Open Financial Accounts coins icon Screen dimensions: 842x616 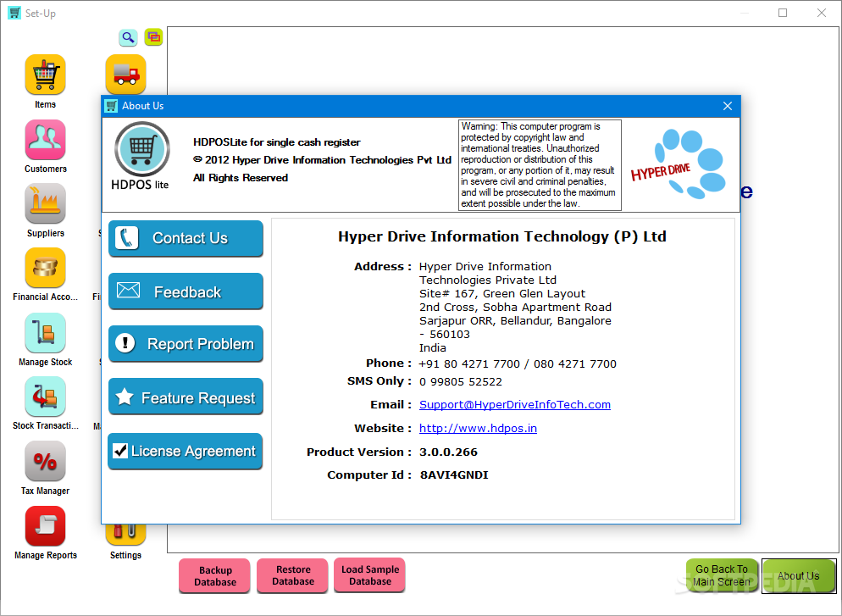(x=45, y=268)
